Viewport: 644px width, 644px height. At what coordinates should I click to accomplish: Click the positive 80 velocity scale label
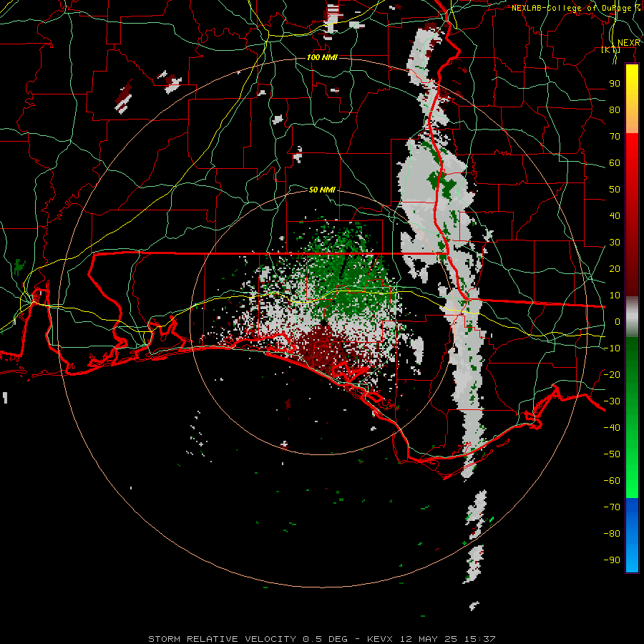click(615, 110)
